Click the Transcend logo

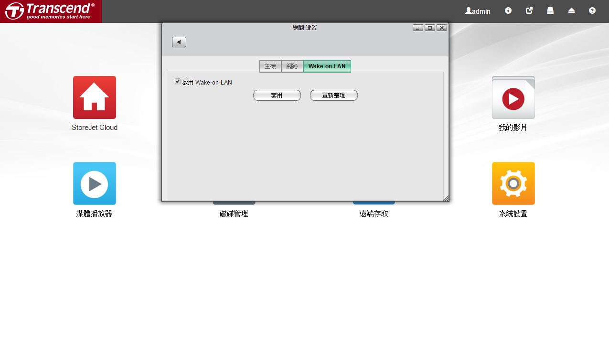tap(51, 11)
